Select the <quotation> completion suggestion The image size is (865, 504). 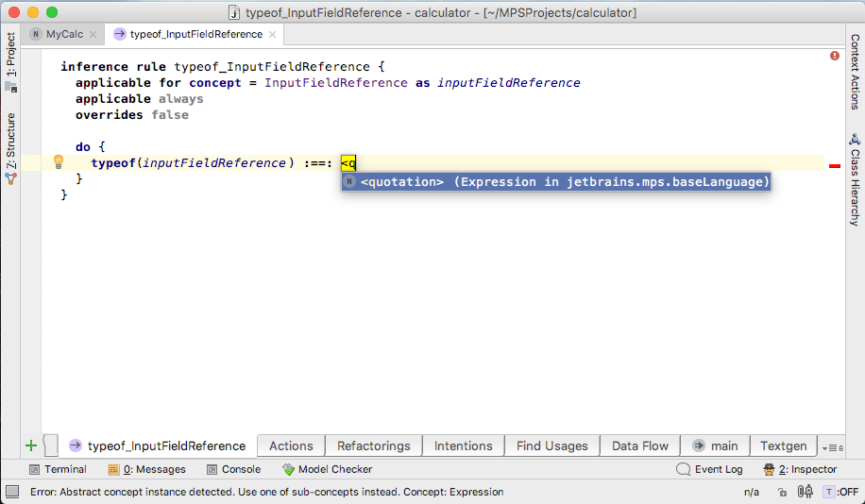click(x=555, y=181)
